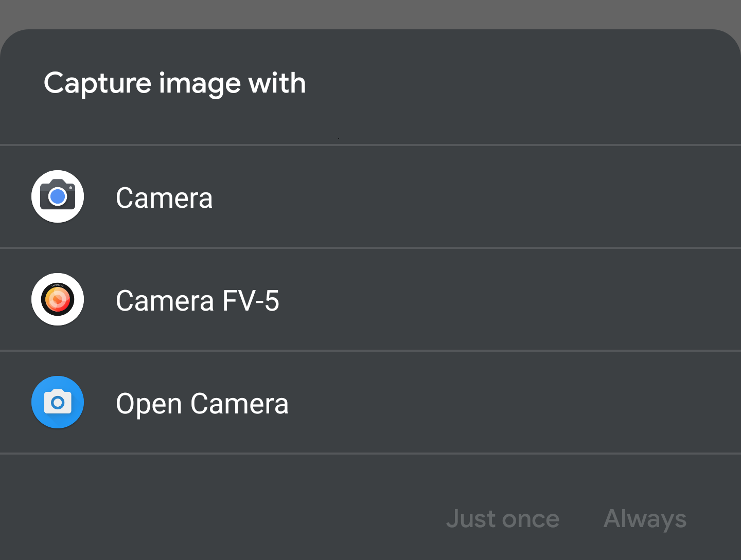
Task: Click the "Capture image with" dialog title
Action: point(174,83)
